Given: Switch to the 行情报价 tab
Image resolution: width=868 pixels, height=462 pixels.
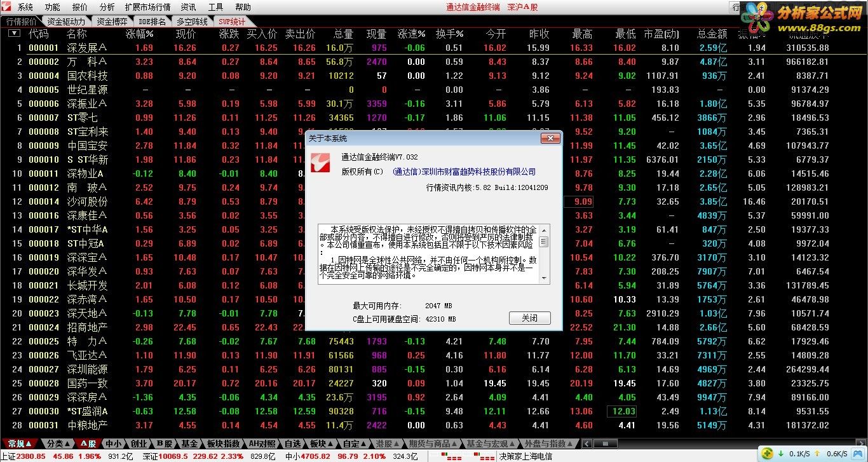Looking at the screenshot, I should click(21, 21).
